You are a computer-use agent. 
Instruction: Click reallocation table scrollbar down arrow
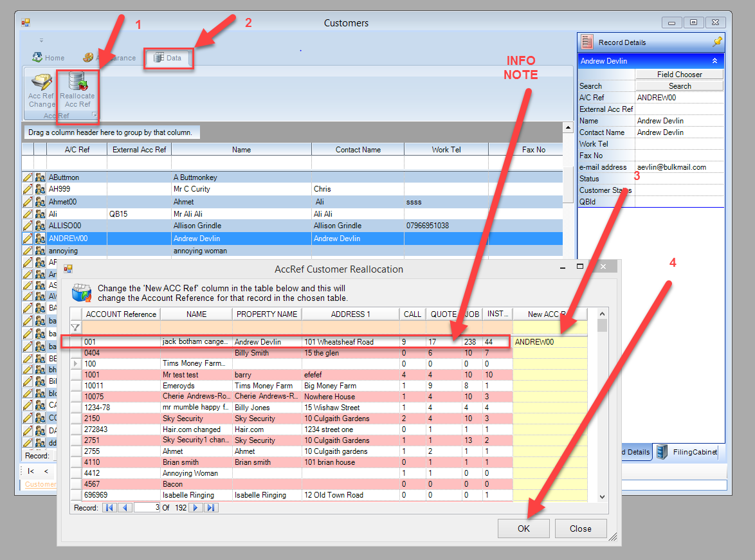(x=602, y=496)
